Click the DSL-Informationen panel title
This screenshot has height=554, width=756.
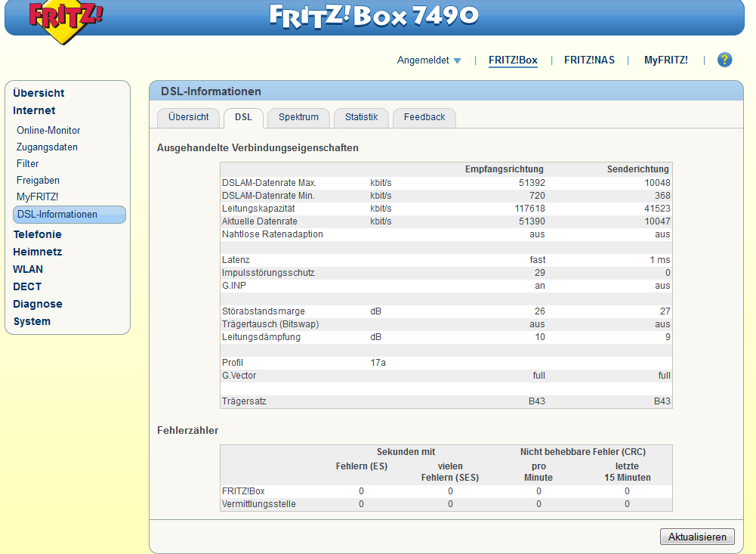[211, 91]
